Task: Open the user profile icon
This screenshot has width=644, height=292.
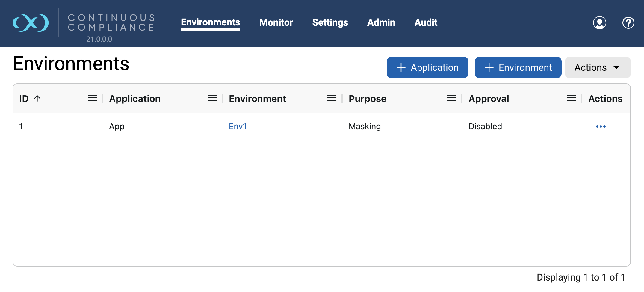Action: coord(599,22)
